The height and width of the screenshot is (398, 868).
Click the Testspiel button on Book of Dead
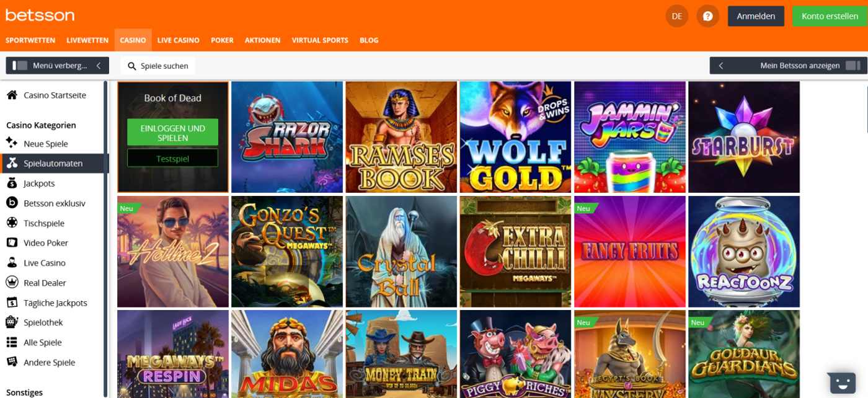(172, 159)
